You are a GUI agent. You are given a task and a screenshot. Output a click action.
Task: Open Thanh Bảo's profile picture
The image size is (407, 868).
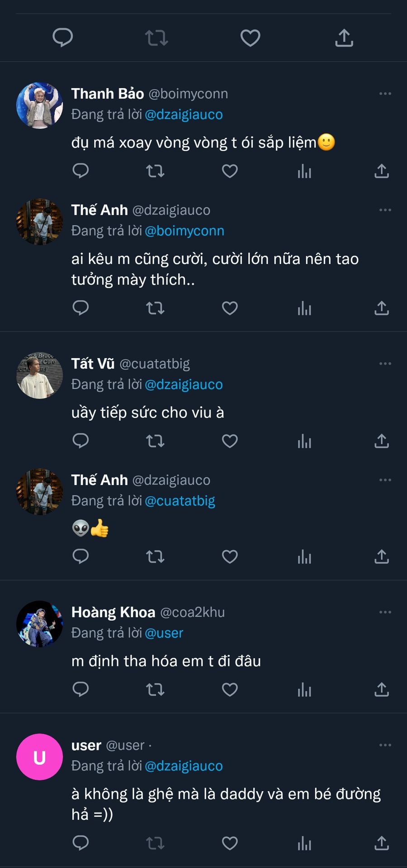(39, 105)
